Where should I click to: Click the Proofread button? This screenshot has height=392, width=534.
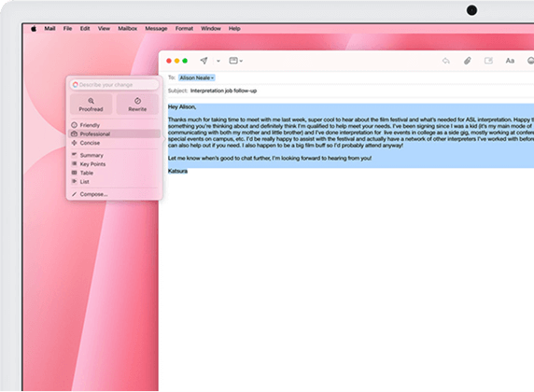(x=91, y=105)
